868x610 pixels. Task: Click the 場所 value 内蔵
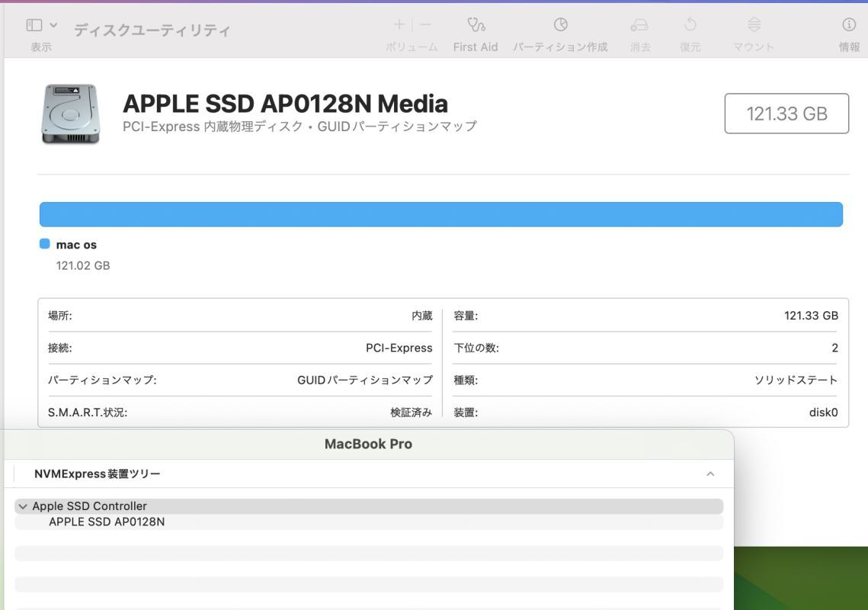pyautogui.click(x=422, y=316)
